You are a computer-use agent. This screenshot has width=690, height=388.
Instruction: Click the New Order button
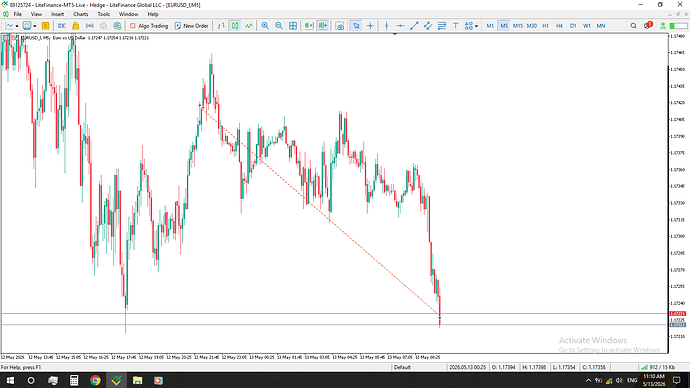click(x=191, y=26)
